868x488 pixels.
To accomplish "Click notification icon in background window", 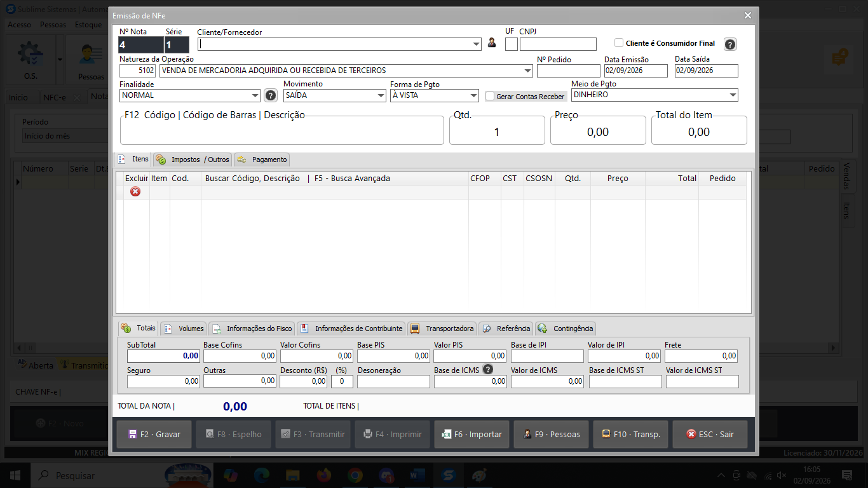I will click(841, 58).
